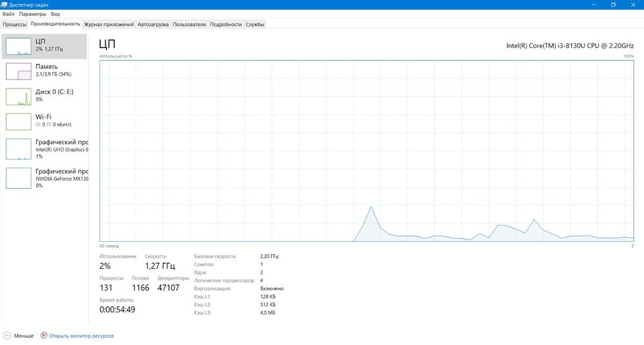Image resolution: width=644 pixels, height=345 pixels.
Task: Click the Виртуализация Включено value
Action: (272, 289)
